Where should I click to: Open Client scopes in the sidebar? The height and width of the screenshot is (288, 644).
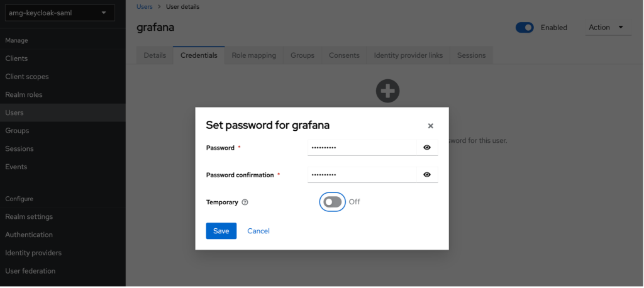(63, 77)
